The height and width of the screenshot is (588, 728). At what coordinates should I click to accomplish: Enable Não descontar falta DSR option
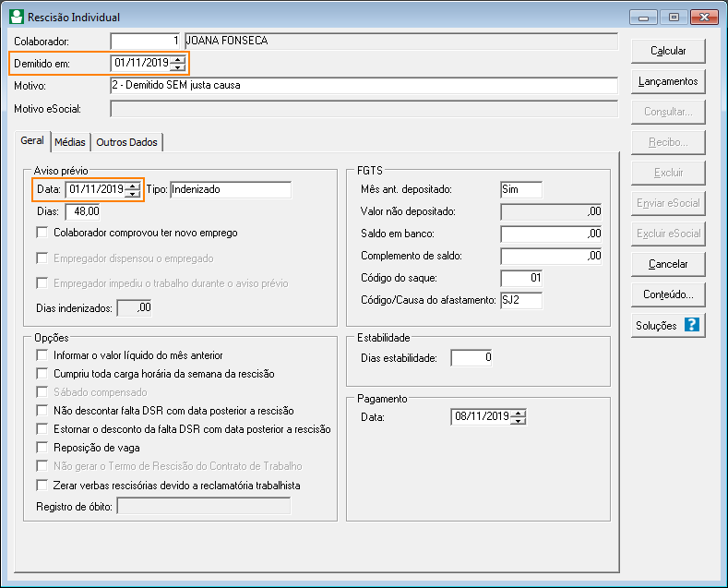42,411
